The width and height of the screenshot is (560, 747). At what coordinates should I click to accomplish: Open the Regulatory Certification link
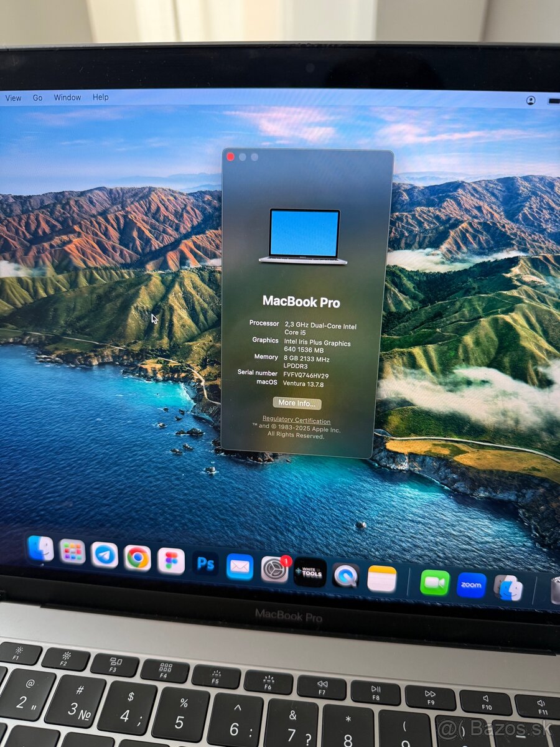[296, 420]
